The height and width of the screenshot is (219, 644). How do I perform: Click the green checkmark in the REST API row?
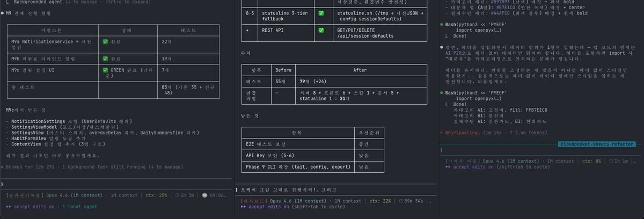pos(321,31)
